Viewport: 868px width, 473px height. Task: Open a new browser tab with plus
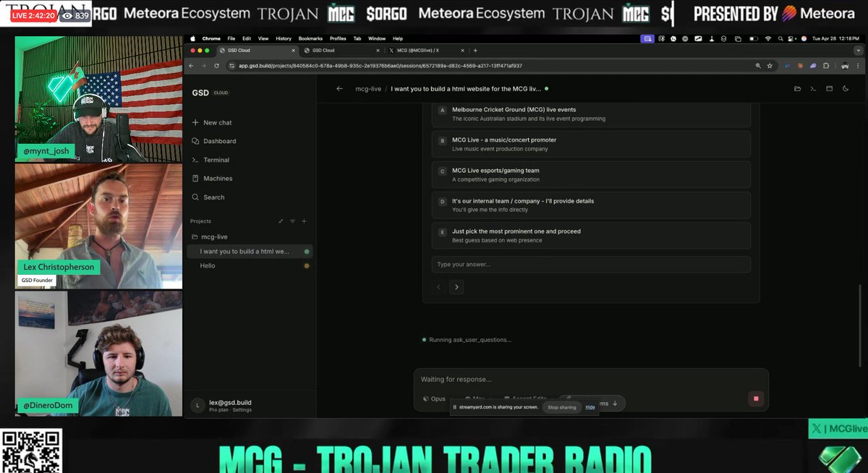tap(475, 51)
